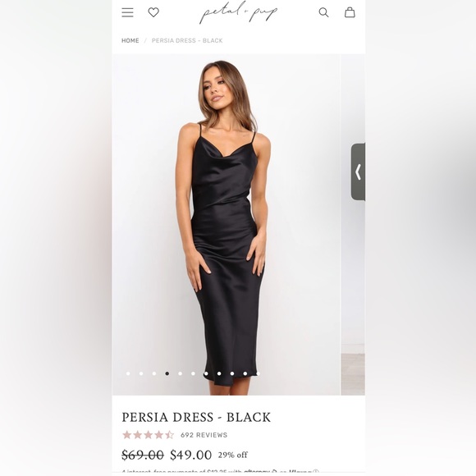Open the shopping bag
476x476 pixels.
click(350, 12)
